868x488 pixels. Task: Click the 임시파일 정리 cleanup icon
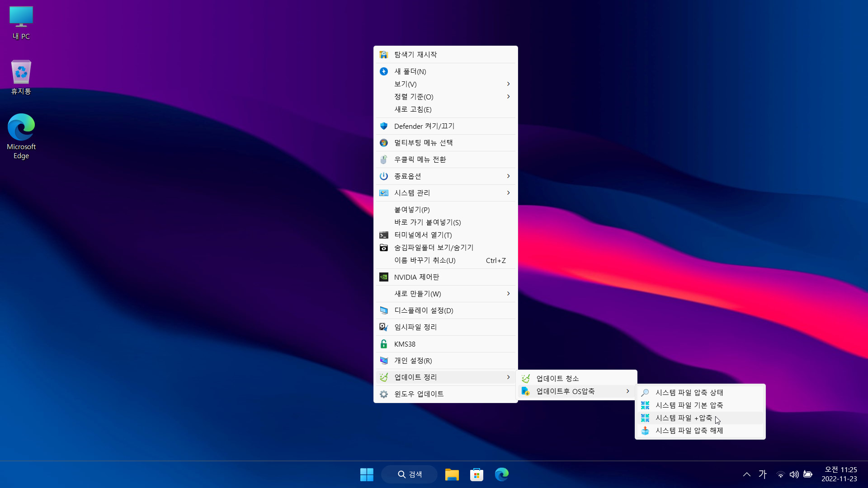[x=384, y=327]
